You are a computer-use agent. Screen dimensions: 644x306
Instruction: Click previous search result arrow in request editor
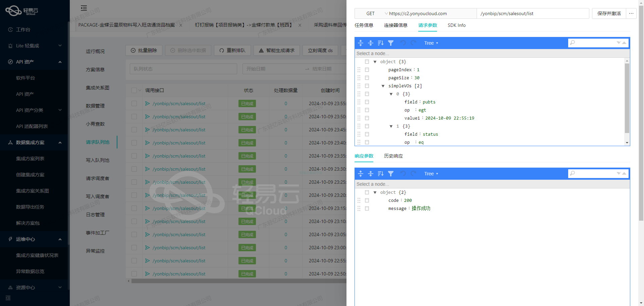pos(624,43)
